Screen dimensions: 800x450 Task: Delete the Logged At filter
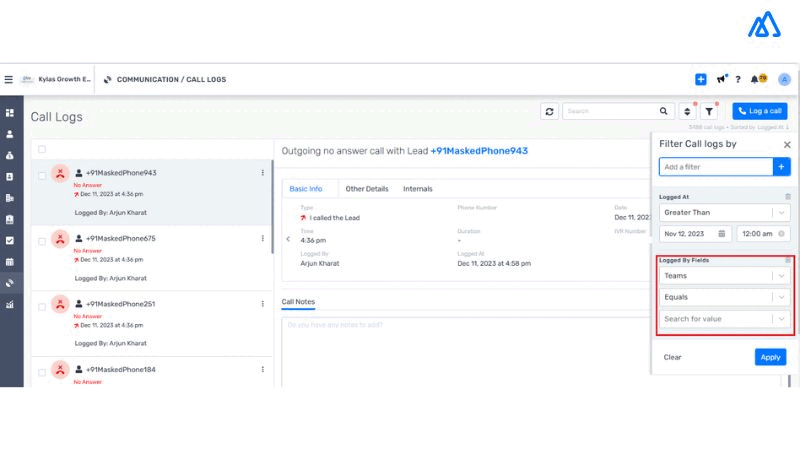pyautogui.click(x=788, y=196)
